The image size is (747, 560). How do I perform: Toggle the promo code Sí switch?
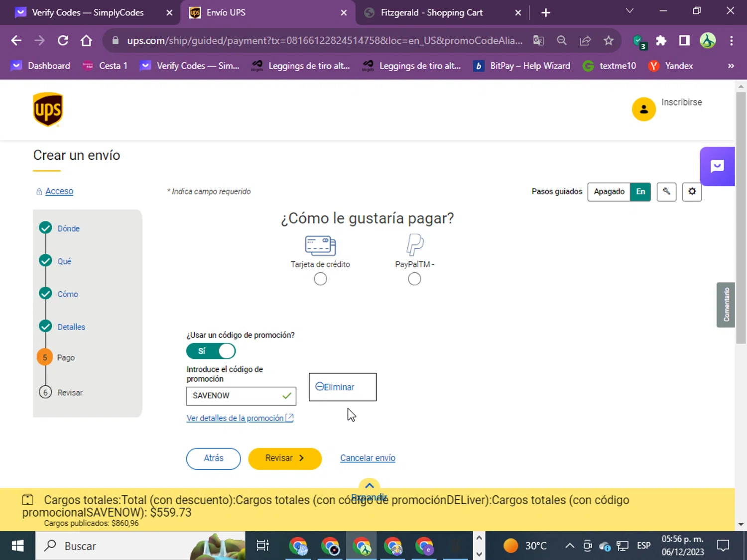[211, 351]
